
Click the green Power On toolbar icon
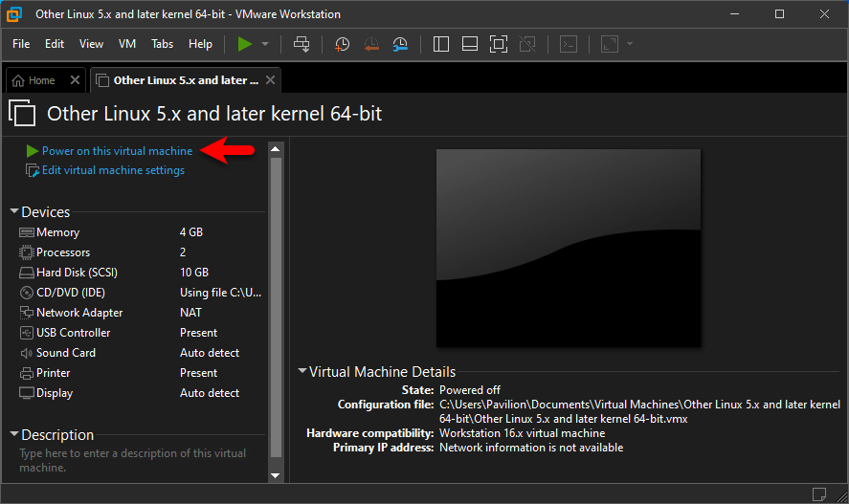pos(245,44)
